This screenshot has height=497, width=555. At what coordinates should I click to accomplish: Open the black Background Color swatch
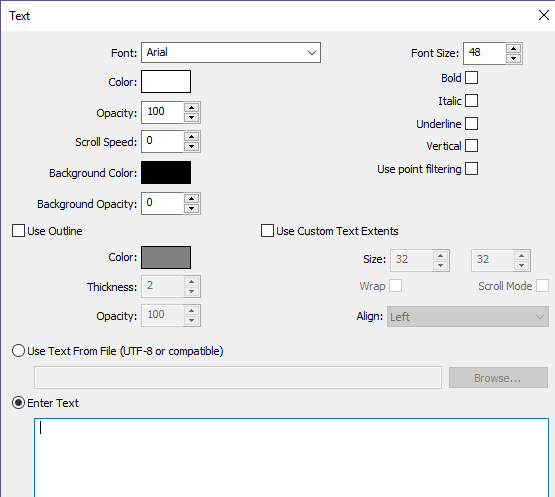point(166,172)
